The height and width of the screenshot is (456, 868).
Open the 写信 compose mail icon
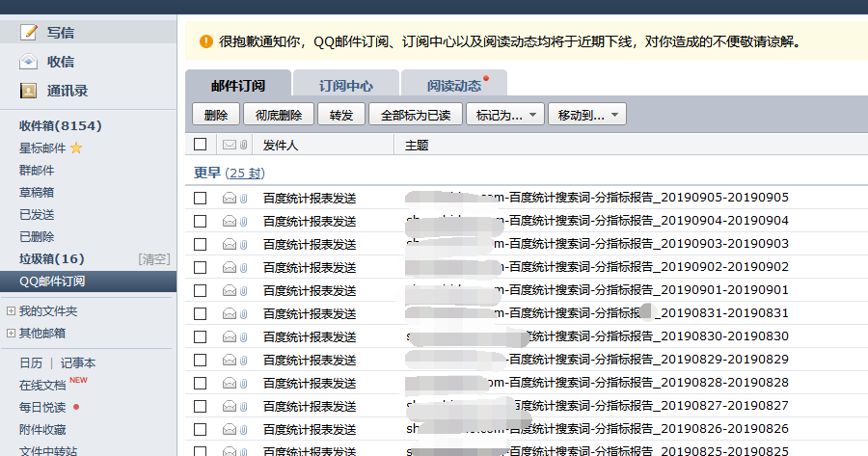pos(28,32)
